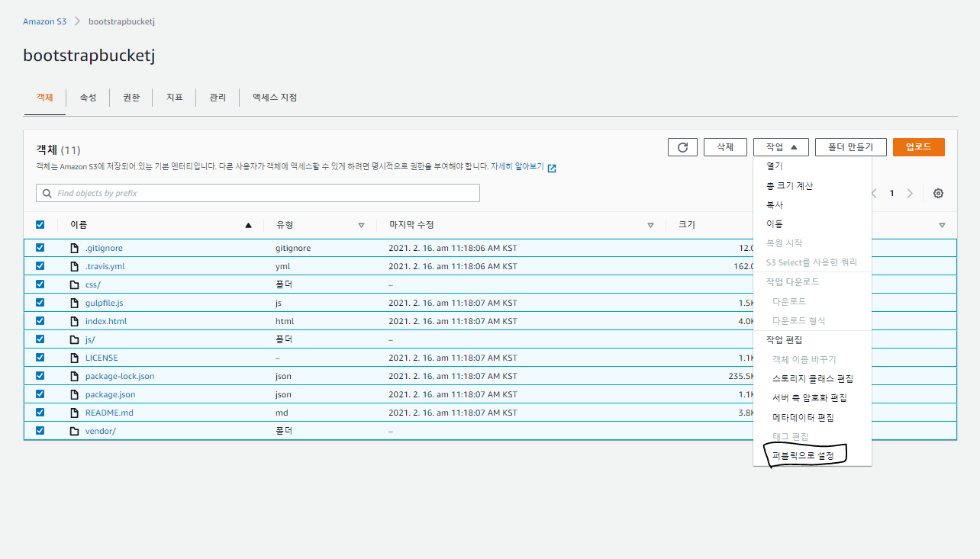
Task: Click the 삭제 delete button
Action: pos(725,147)
